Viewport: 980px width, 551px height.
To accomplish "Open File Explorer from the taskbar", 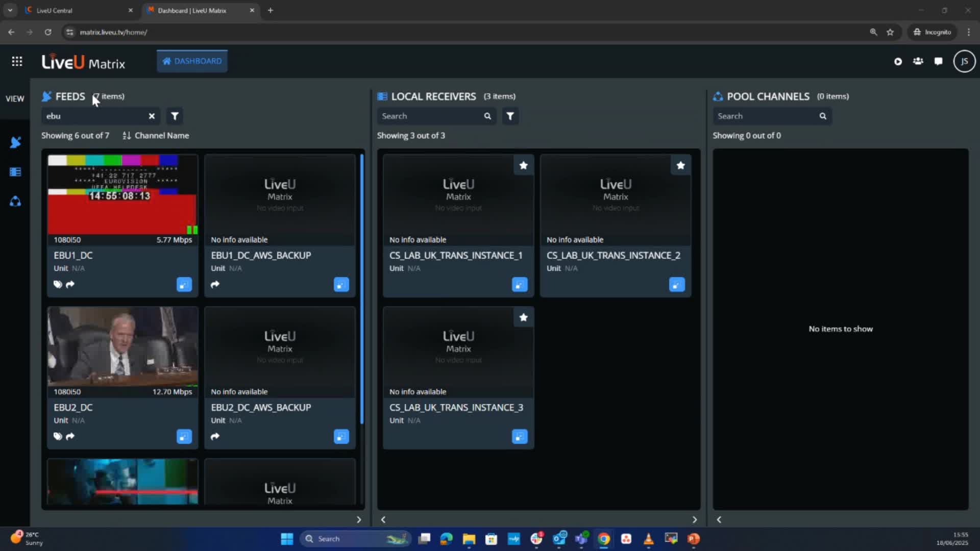I will point(469,539).
